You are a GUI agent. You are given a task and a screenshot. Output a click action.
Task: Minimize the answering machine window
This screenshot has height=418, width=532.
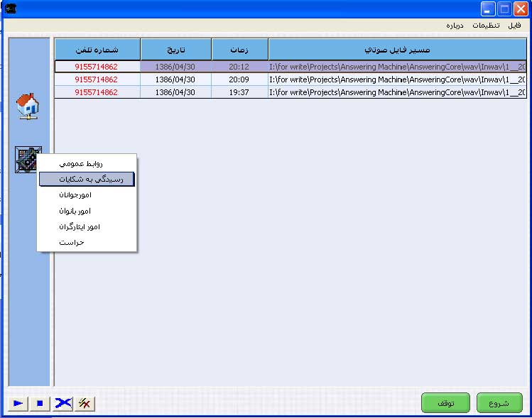click(487, 9)
